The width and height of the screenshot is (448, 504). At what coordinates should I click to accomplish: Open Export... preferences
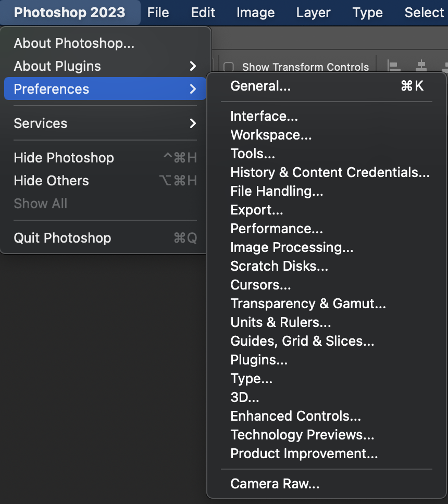point(327,210)
